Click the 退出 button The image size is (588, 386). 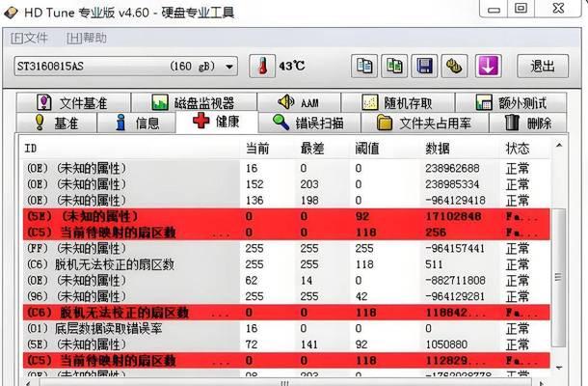[x=543, y=66]
